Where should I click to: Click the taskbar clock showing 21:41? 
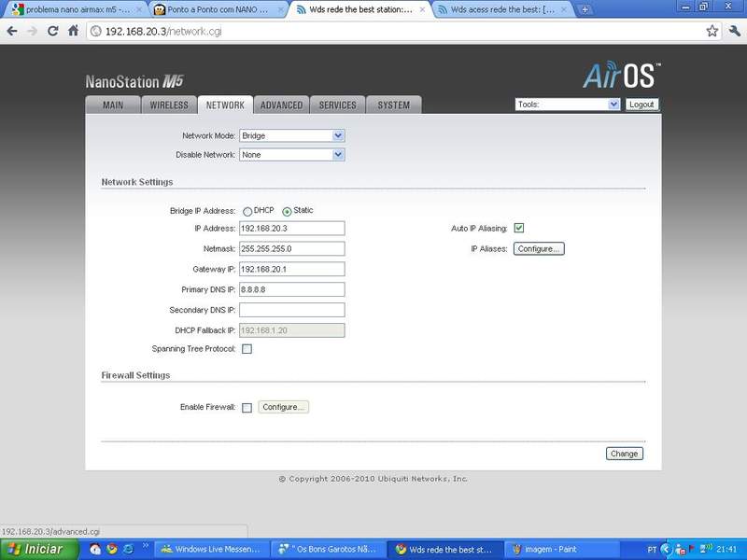[x=726, y=550]
